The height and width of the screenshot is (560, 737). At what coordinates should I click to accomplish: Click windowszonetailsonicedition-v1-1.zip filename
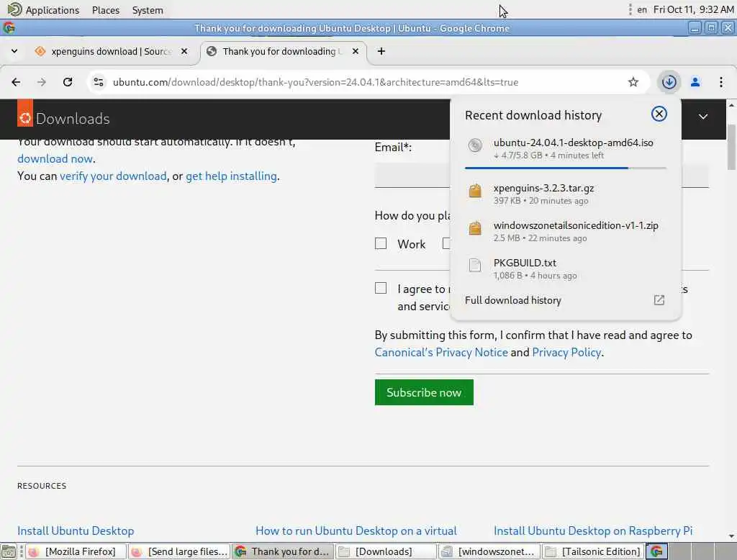point(576,225)
